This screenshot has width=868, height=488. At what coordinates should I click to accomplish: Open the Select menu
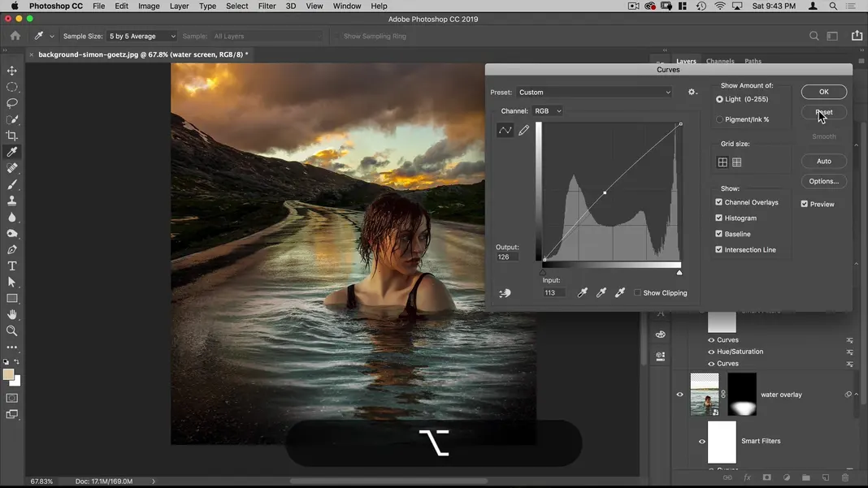tap(237, 6)
